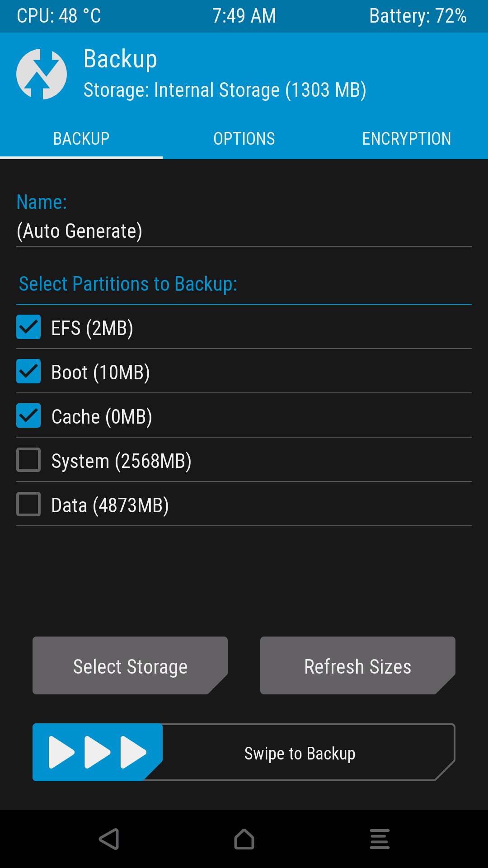
Task: Tap the home navigation icon
Action: pos(244,839)
